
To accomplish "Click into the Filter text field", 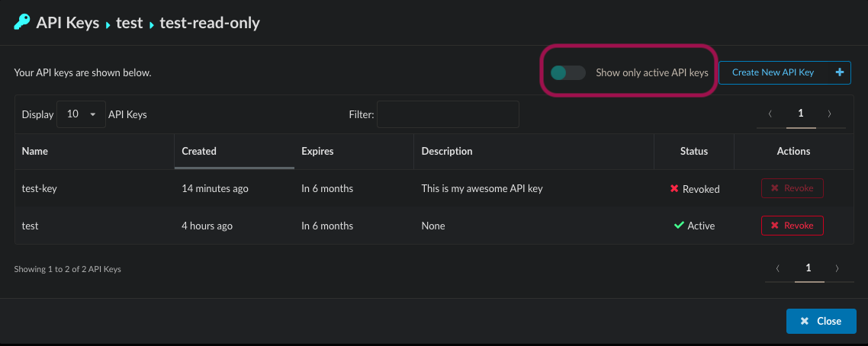I will point(448,114).
